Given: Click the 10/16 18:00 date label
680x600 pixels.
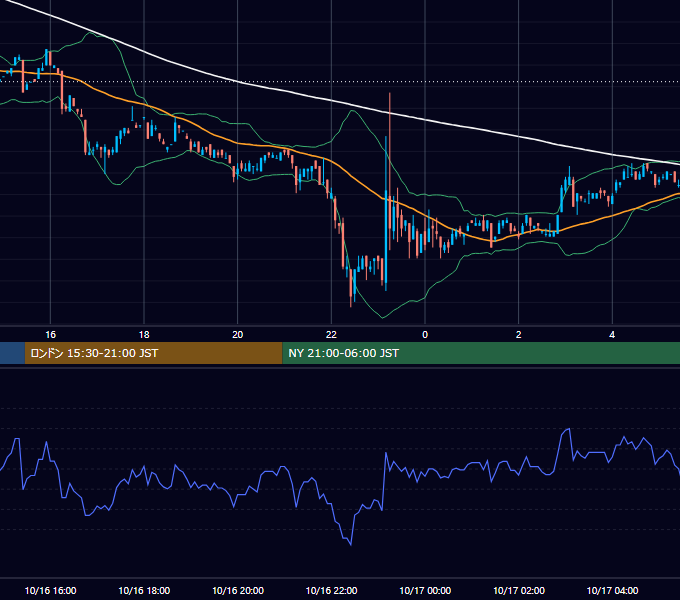Looking at the screenshot, I should point(144,590).
